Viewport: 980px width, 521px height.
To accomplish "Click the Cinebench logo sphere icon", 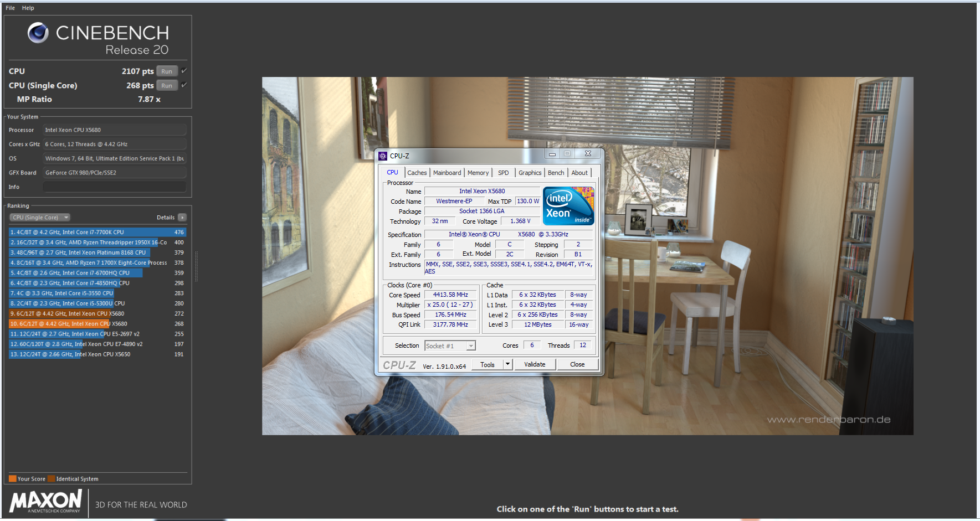I will (38, 33).
